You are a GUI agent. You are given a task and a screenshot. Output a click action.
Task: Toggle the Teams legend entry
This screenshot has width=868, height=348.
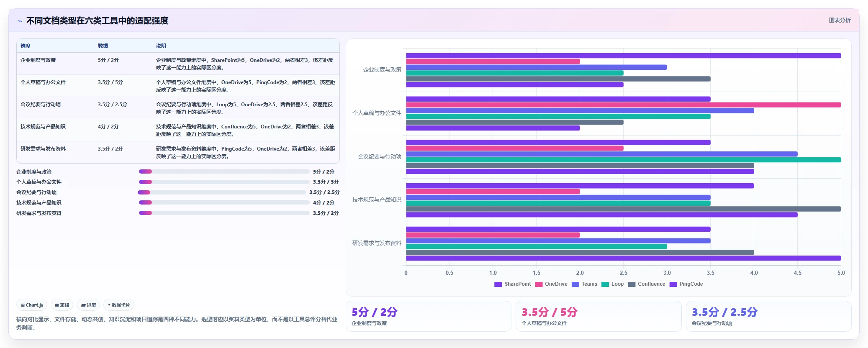[x=584, y=284]
